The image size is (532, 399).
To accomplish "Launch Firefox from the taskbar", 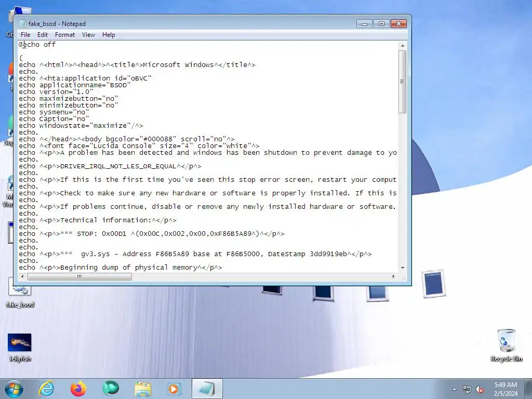I will (x=78, y=389).
